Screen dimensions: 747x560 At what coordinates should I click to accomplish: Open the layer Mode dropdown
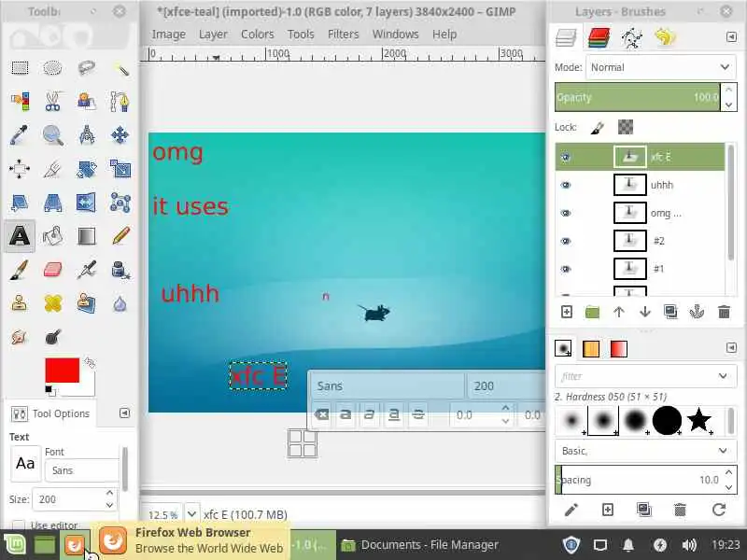pyautogui.click(x=661, y=67)
